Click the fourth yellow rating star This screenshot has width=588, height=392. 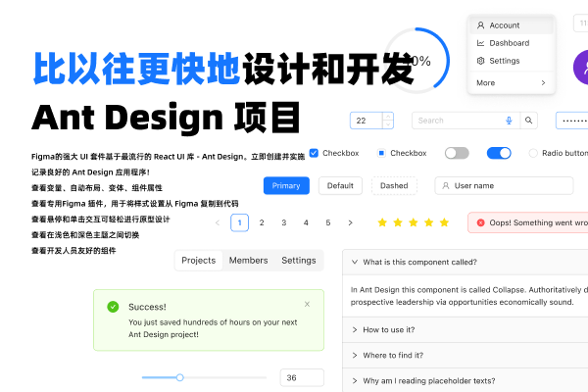[428, 222]
